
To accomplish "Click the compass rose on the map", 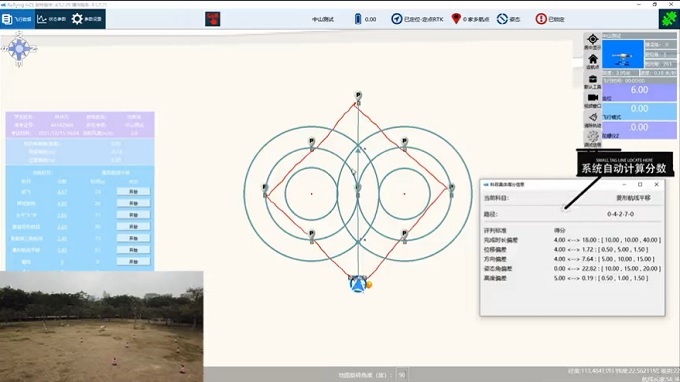I will (x=19, y=49).
